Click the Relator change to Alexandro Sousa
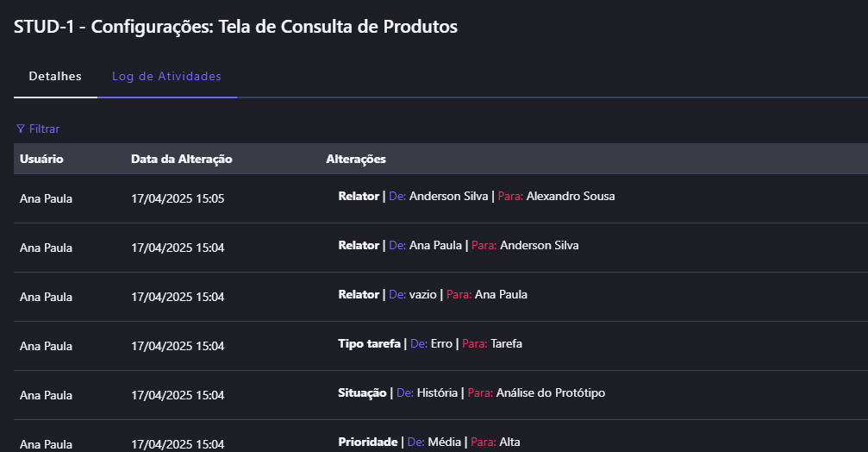 (476, 197)
